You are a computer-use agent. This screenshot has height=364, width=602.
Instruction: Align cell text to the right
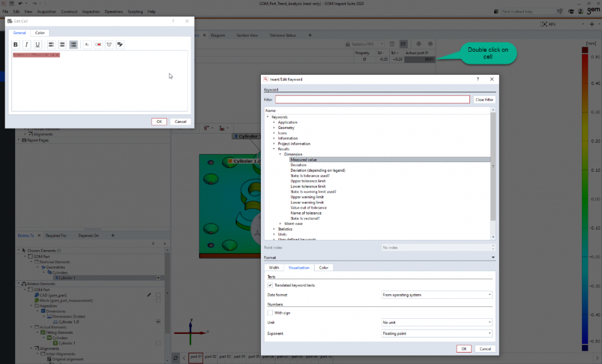pyautogui.click(x=73, y=45)
